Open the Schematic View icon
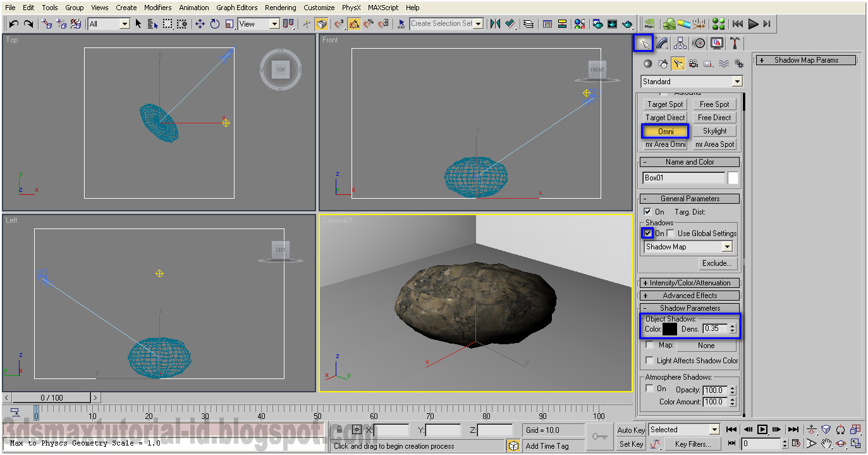Screen dimensions: 868x455 pos(562,23)
